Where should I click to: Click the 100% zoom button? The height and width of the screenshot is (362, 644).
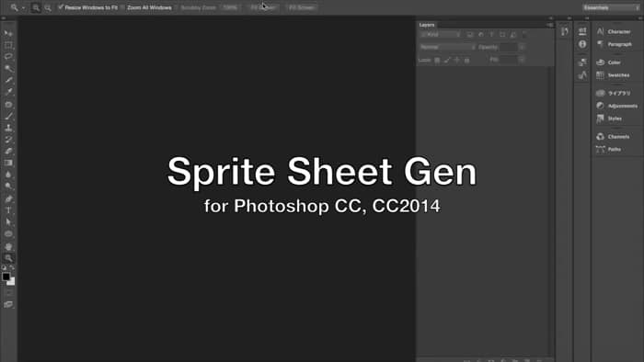coord(230,7)
